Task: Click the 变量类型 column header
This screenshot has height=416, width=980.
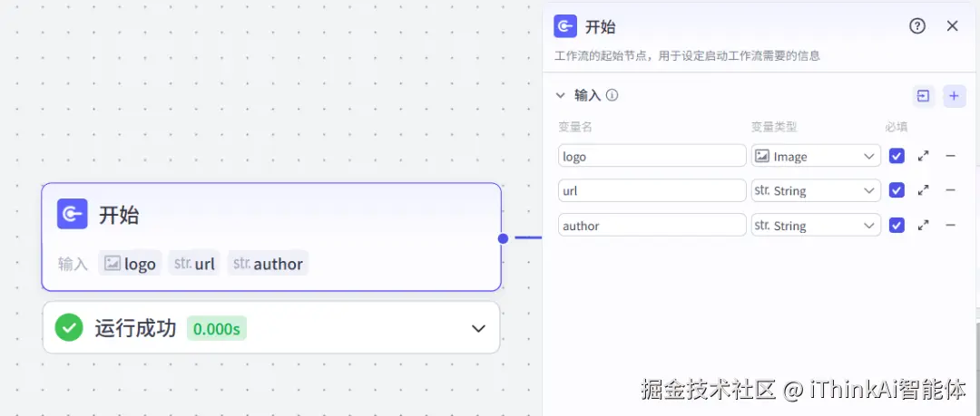Action: (x=774, y=127)
